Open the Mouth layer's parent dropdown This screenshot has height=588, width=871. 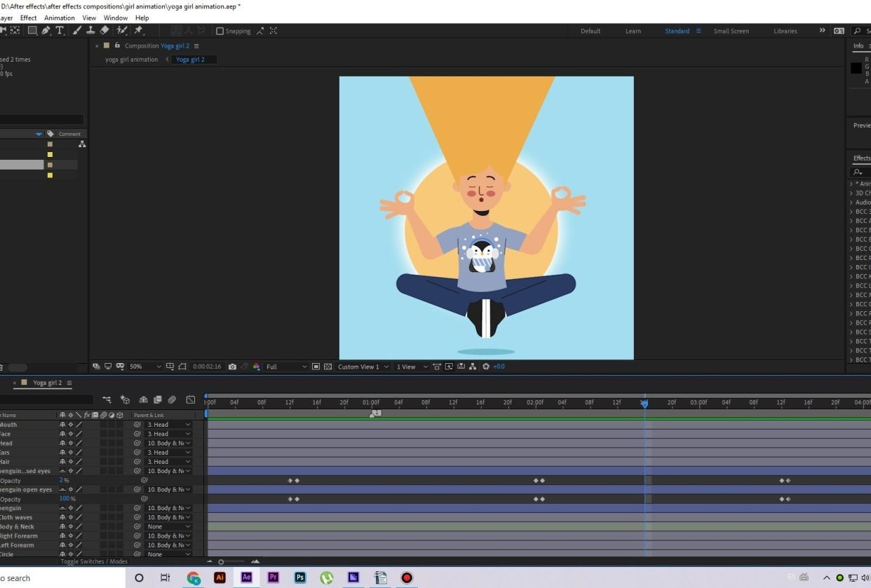[168, 424]
